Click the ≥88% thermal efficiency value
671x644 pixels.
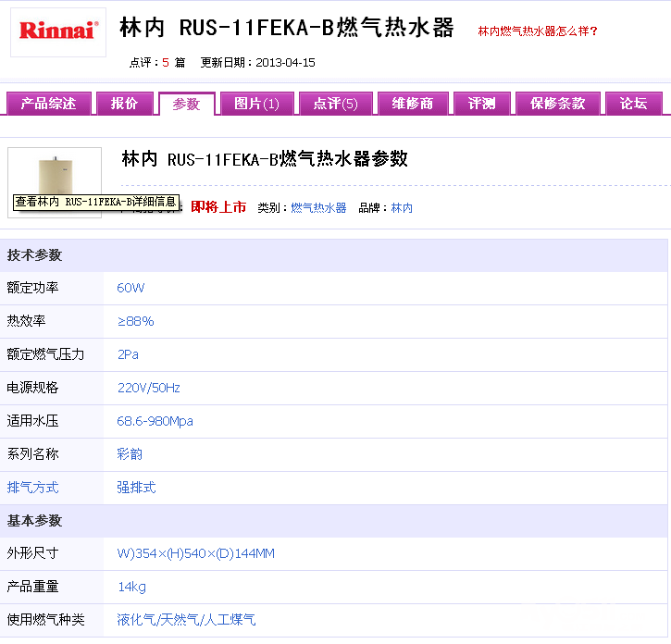[135, 321]
